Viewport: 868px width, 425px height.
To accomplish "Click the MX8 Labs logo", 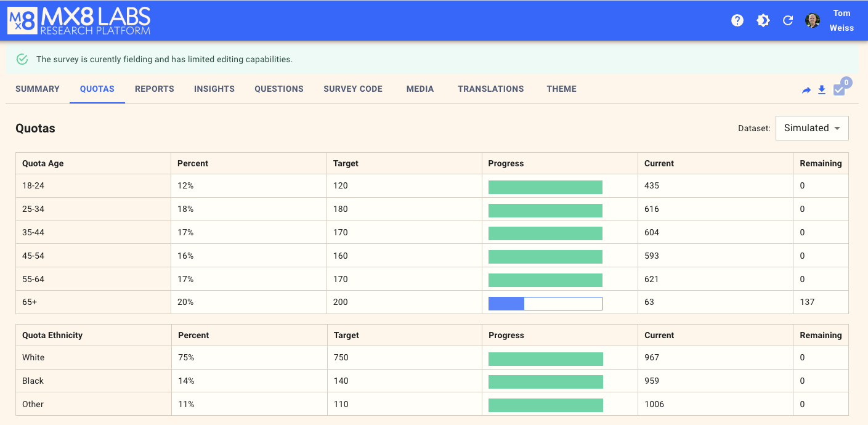I will point(79,20).
